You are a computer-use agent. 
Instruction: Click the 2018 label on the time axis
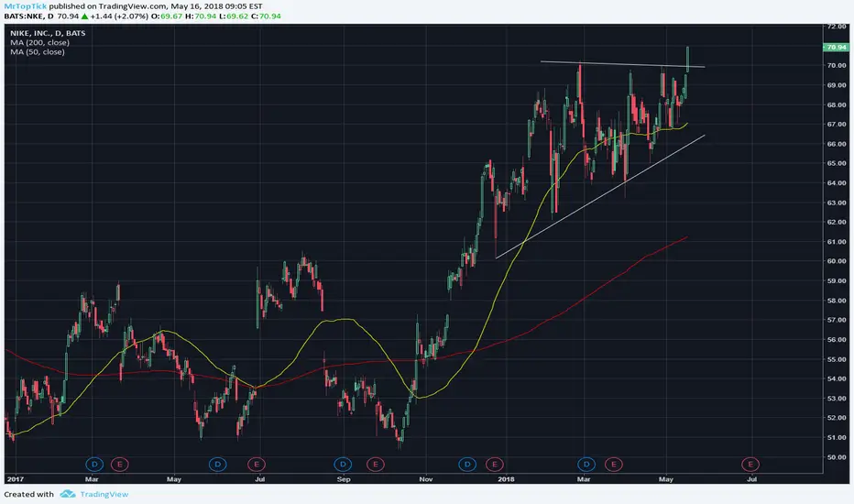pyautogui.click(x=506, y=479)
